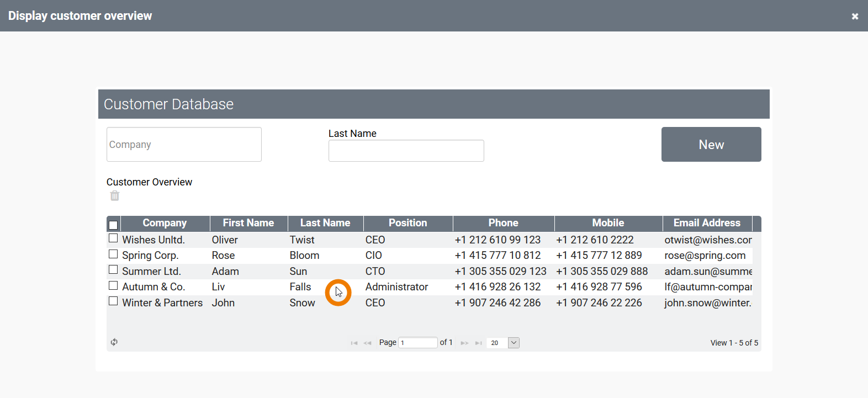Click the View 1 - 5 of 5 text
Viewport: 868px width, 398px height.
pyautogui.click(x=734, y=343)
